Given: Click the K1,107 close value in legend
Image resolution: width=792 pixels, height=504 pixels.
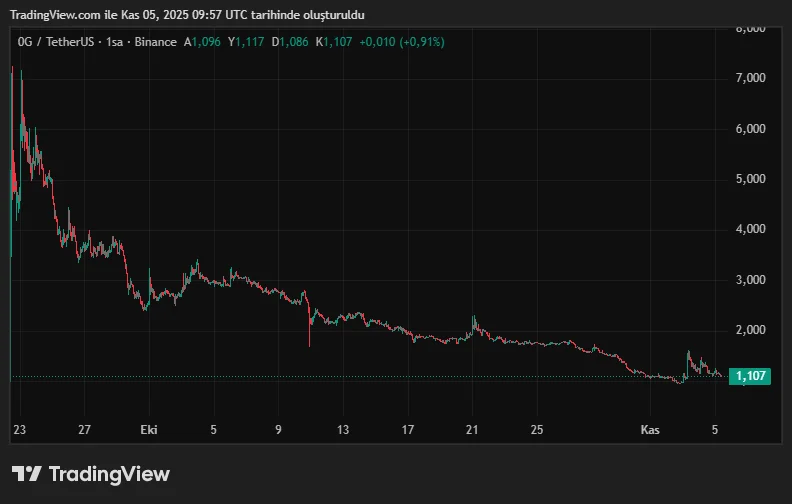Looking at the screenshot, I should pos(335,42).
